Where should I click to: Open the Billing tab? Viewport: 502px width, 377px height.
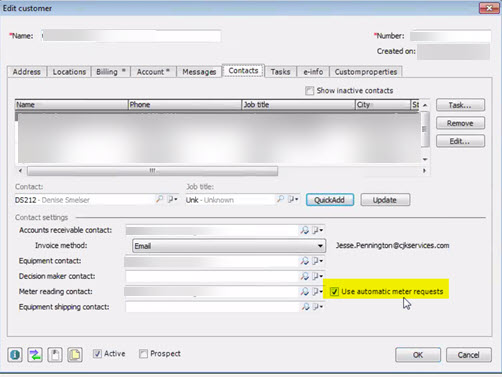coord(110,72)
